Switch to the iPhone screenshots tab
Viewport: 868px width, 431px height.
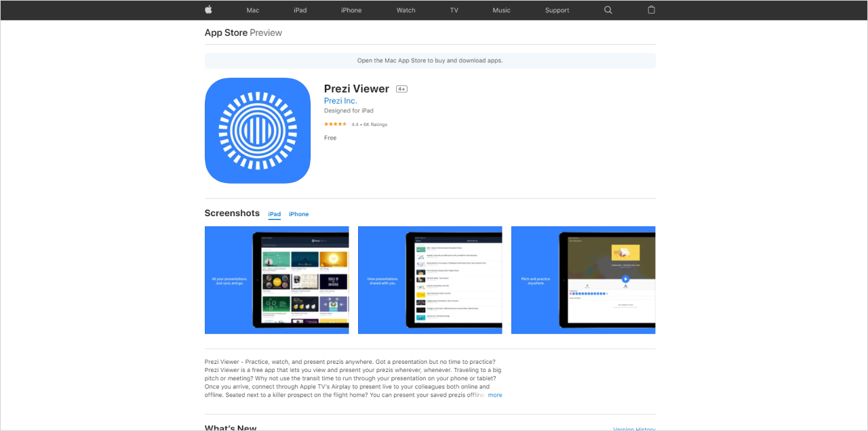point(298,214)
